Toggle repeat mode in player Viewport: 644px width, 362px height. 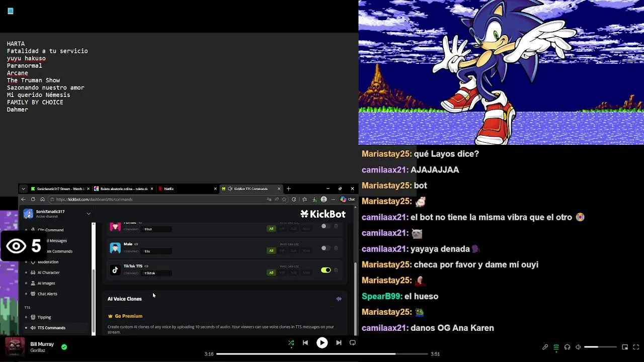[353, 343]
